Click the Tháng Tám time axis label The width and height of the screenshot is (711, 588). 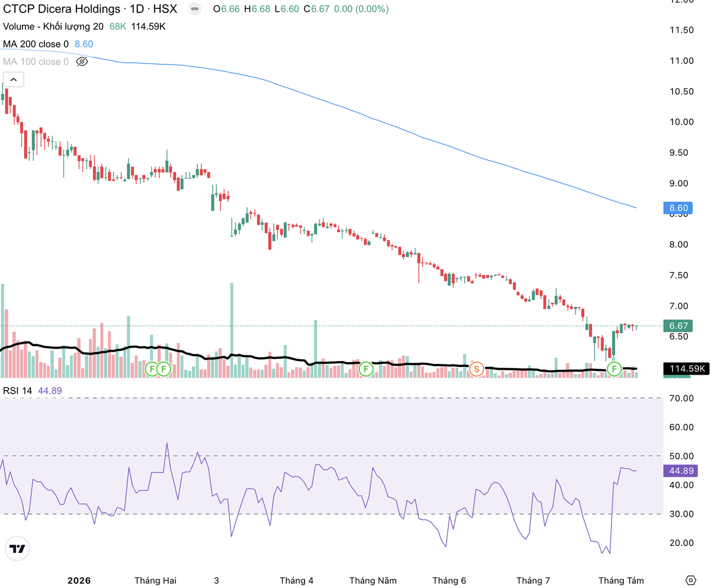point(621,580)
